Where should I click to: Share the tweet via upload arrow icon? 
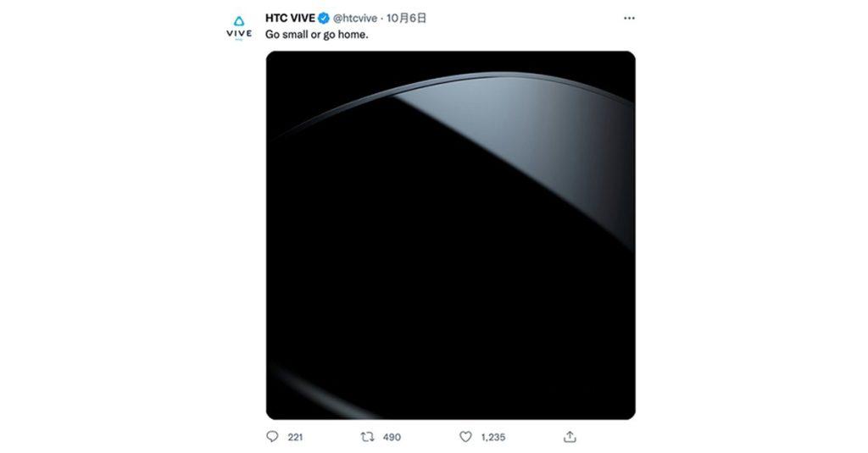coord(570,437)
